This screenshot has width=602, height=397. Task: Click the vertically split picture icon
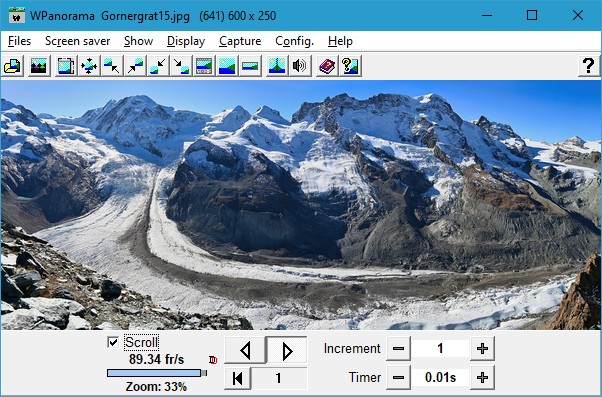click(x=277, y=66)
